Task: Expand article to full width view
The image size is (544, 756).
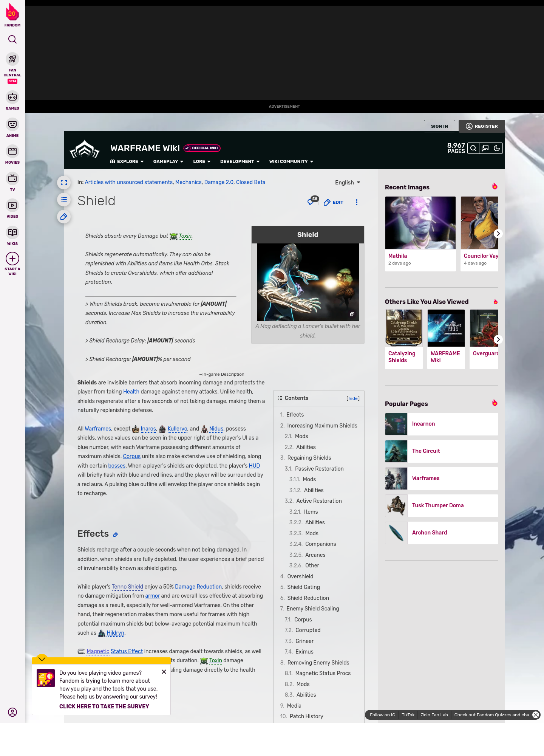Action: pyautogui.click(x=64, y=183)
